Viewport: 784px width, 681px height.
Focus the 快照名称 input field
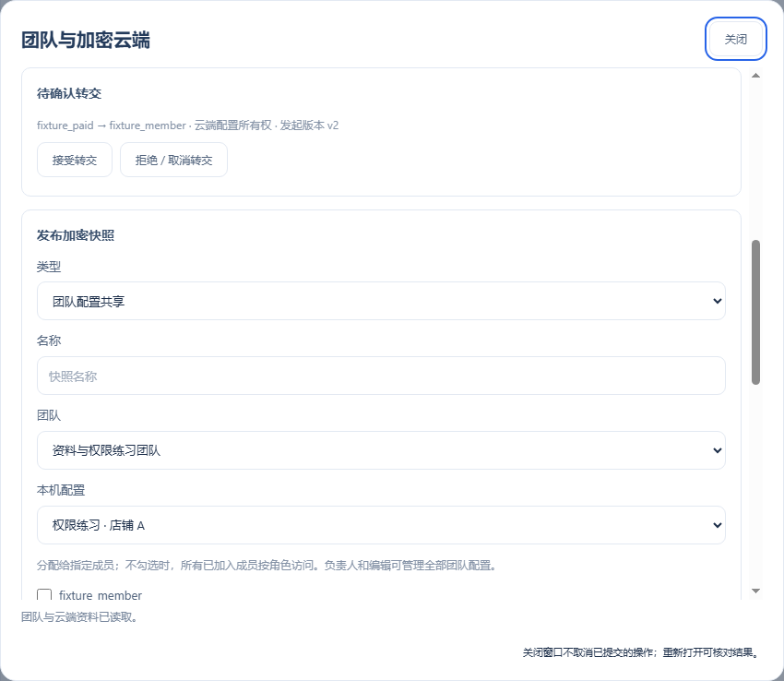[x=381, y=376]
